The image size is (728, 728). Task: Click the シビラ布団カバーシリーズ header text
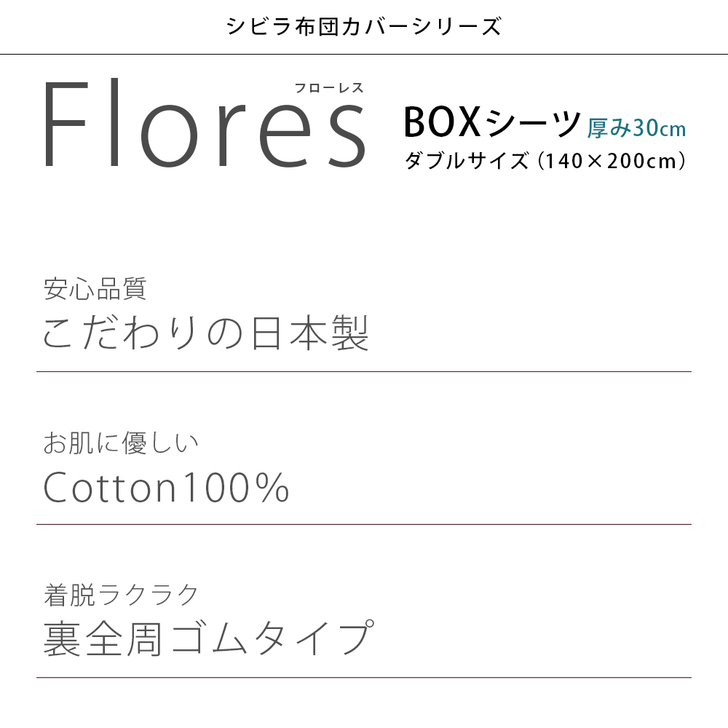[x=363, y=27]
